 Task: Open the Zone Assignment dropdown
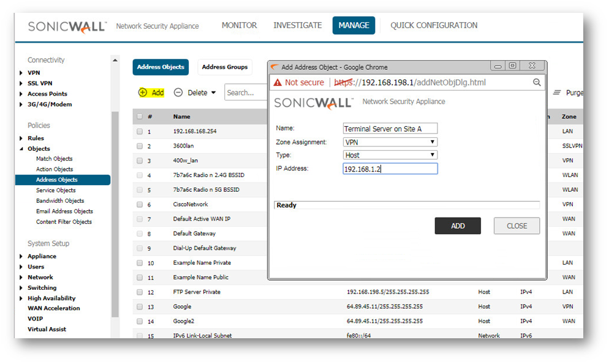coord(390,142)
